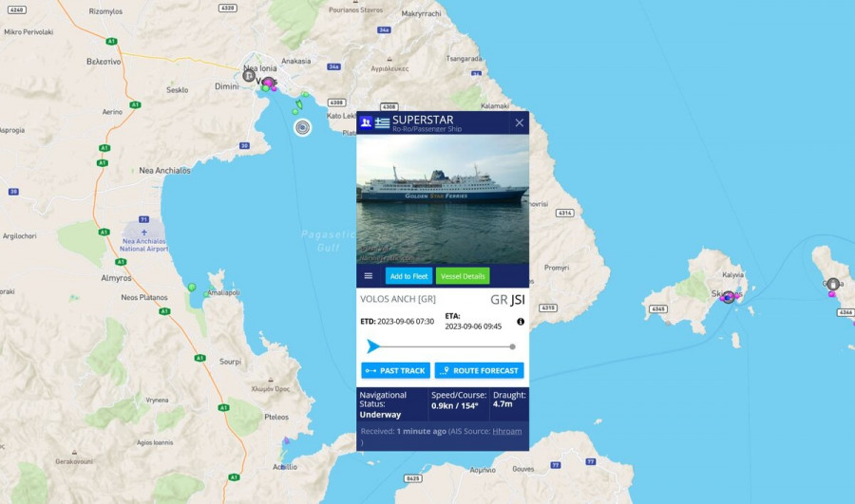Open the Hhroam AIS source link
The width and height of the screenshot is (855, 504).
[x=507, y=431]
